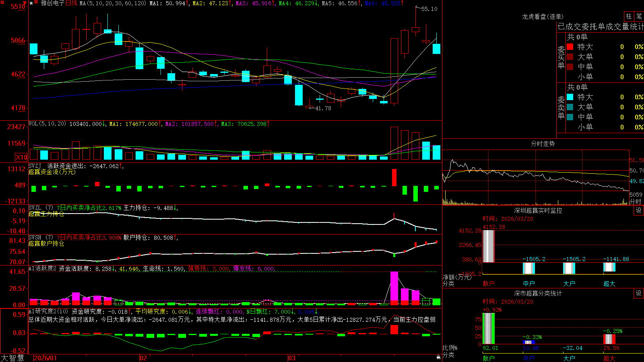Viewport: 644px width, 362px height.
Task: Click the star favorite icon before 雅创电子
Action: click(31, 3)
